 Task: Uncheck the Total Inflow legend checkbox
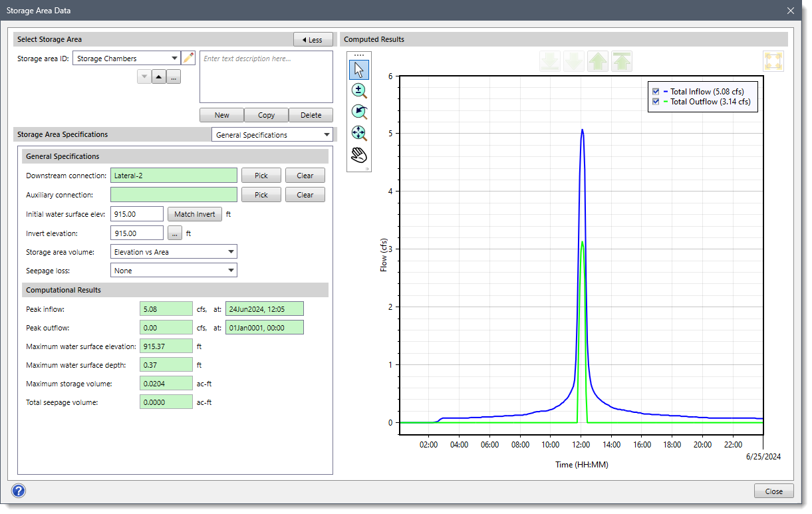click(656, 92)
